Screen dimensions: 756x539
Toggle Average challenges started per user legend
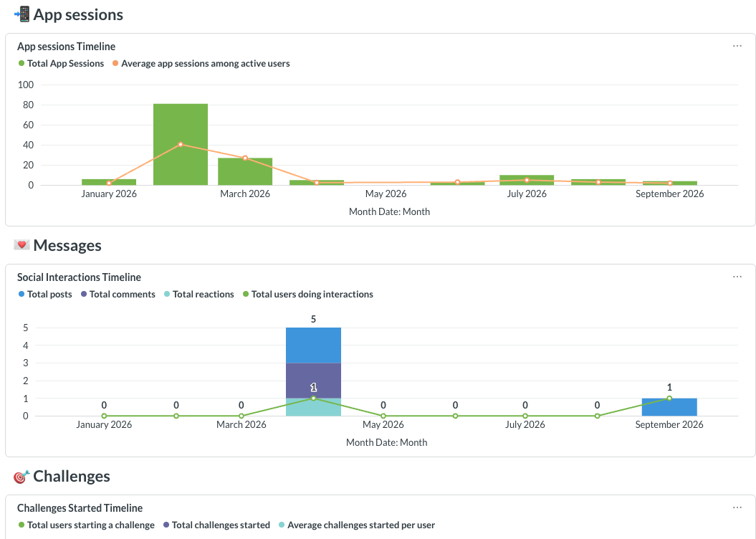pos(357,525)
